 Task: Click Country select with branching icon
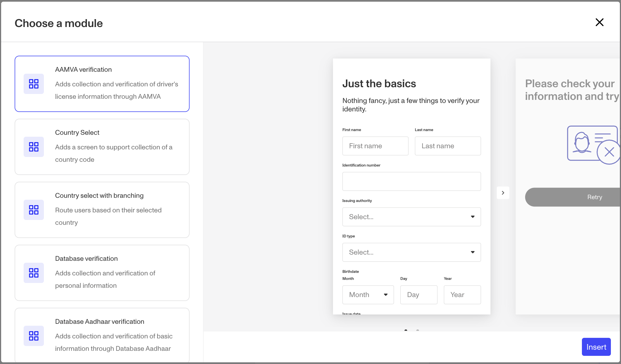[x=34, y=210]
